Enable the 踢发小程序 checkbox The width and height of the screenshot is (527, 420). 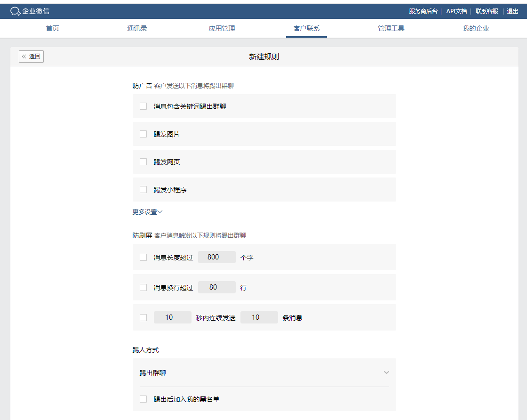pyautogui.click(x=144, y=190)
